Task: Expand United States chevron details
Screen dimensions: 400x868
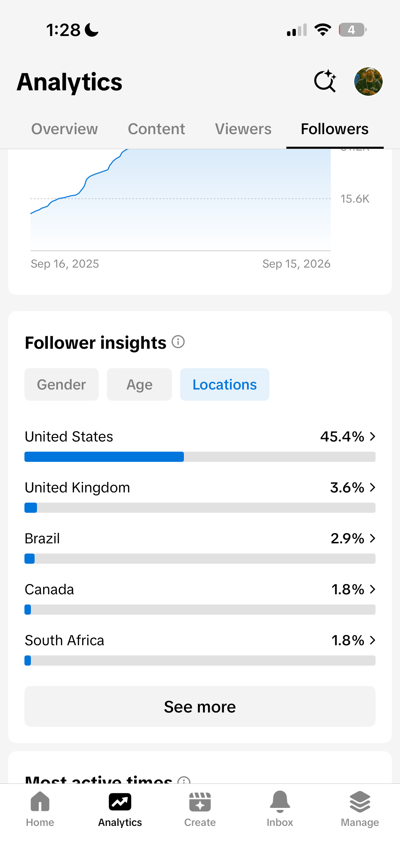Action: (373, 436)
